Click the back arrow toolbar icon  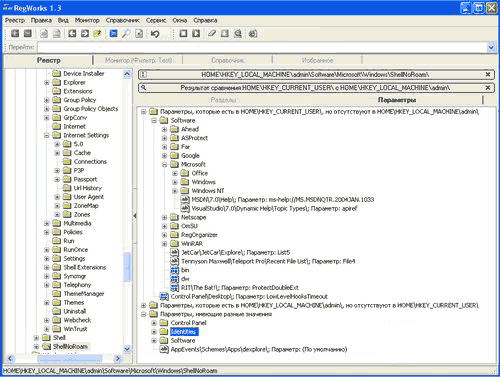tap(72, 33)
